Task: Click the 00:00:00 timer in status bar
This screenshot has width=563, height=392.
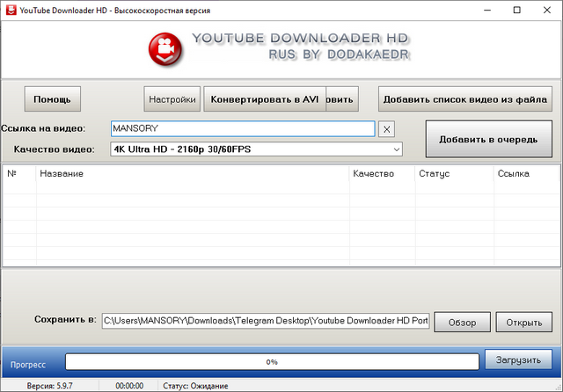Action: tap(129, 386)
